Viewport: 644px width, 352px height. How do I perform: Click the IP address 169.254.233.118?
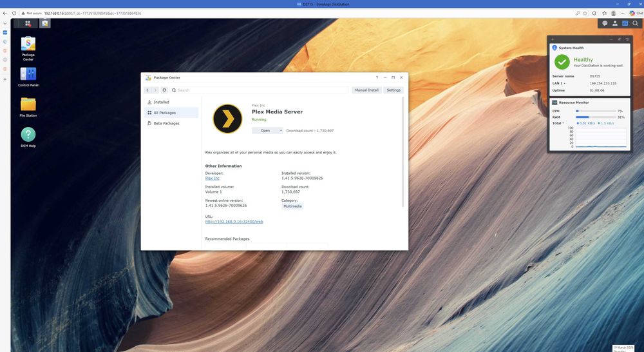(x=603, y=83)
